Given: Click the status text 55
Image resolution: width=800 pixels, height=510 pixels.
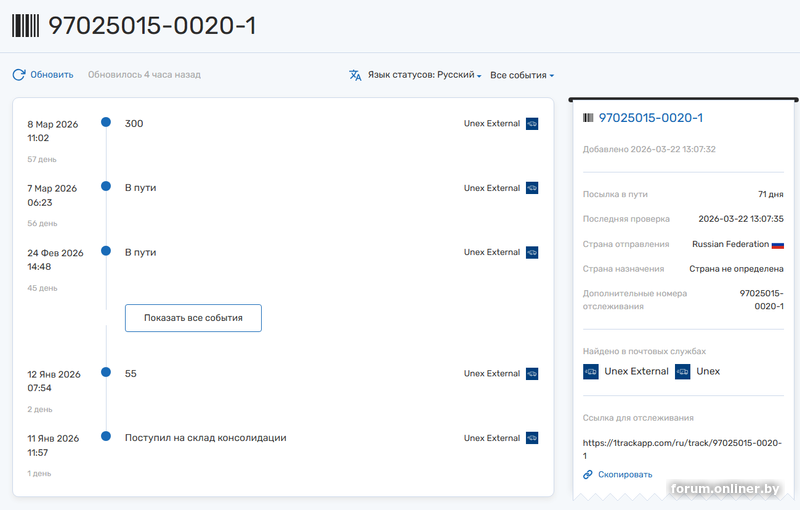Looking at the screenshot, I should 131,374.
